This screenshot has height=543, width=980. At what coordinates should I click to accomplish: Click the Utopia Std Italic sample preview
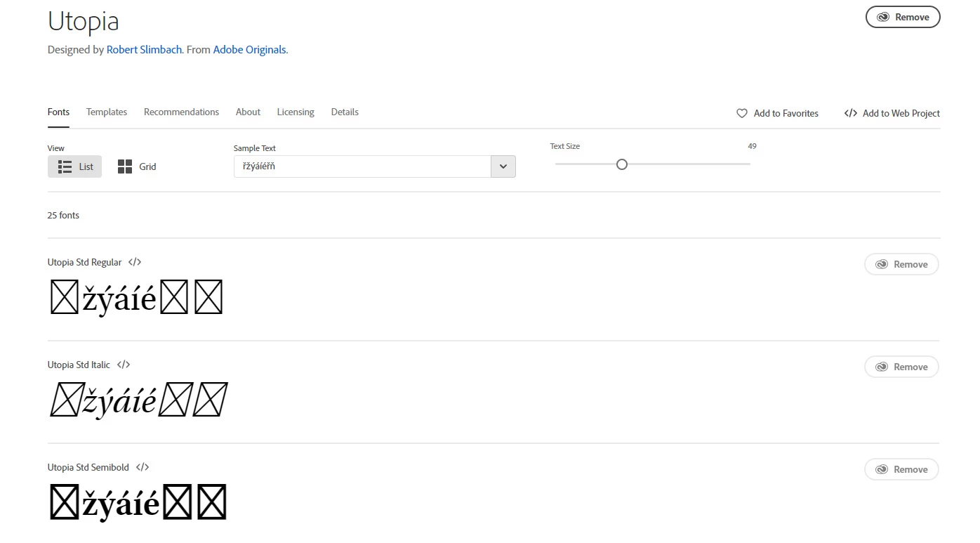point(138,400)
